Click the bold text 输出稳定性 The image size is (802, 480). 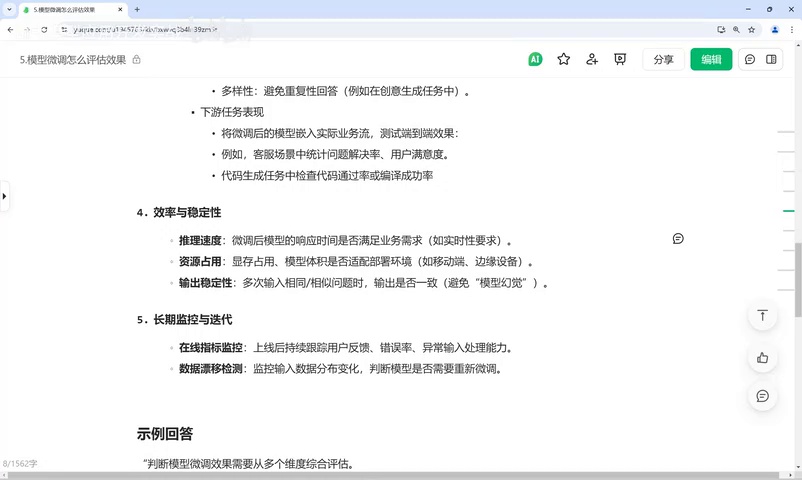click(x=206, y=283)
